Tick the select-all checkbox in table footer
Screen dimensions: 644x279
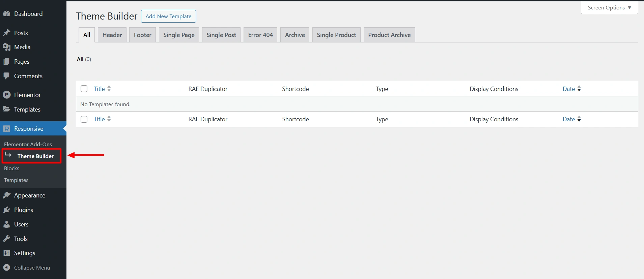tap(84, 119)
